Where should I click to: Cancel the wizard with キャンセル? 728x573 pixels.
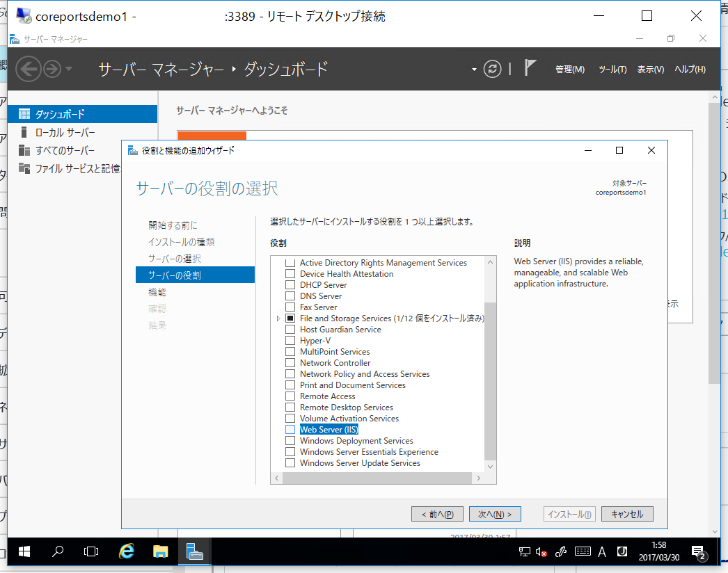(627, 514)
